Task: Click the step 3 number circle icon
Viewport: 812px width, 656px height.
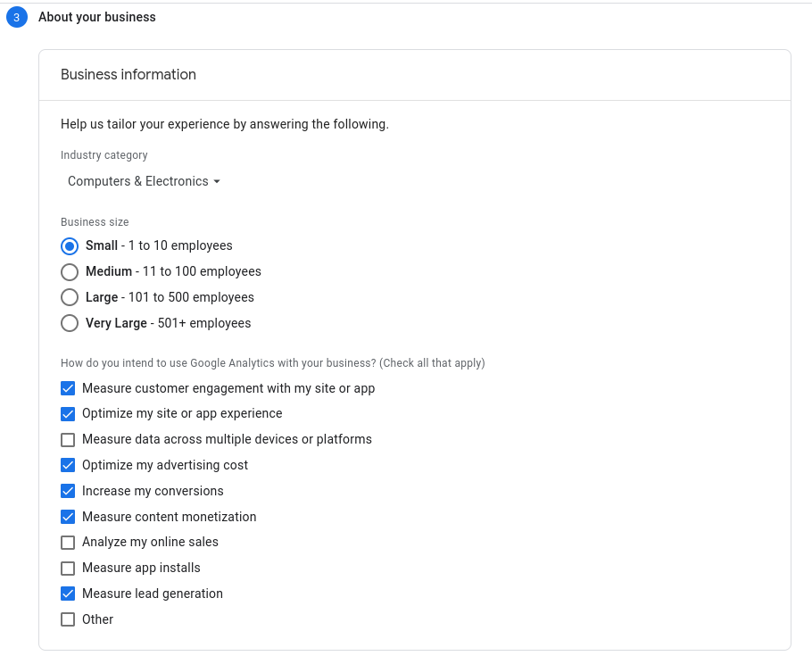Action: 17,17
